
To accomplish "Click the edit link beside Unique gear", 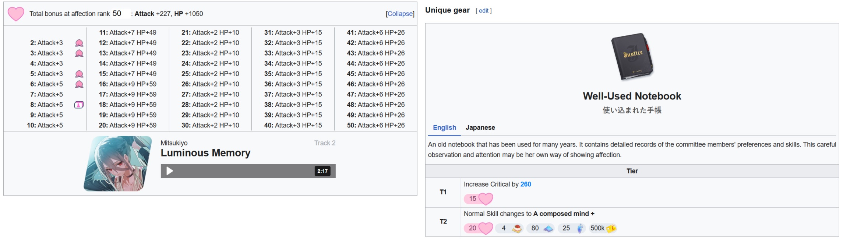I will 484,11.
